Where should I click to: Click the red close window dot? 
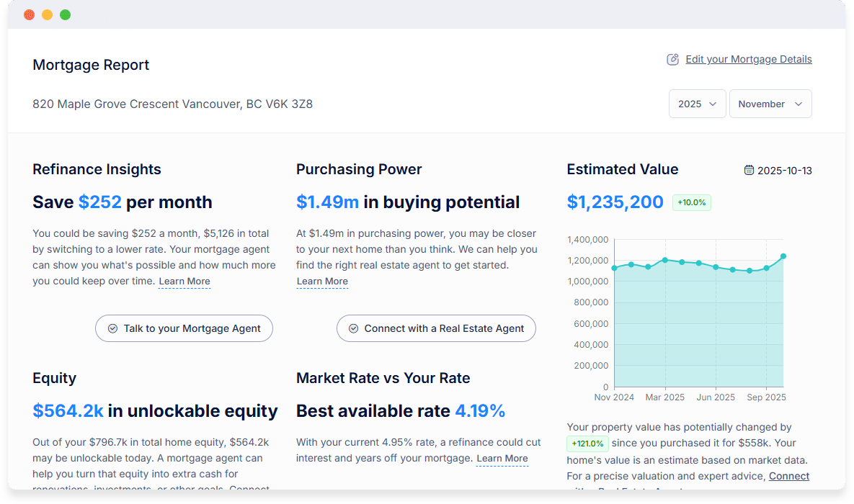pos(29,14)
